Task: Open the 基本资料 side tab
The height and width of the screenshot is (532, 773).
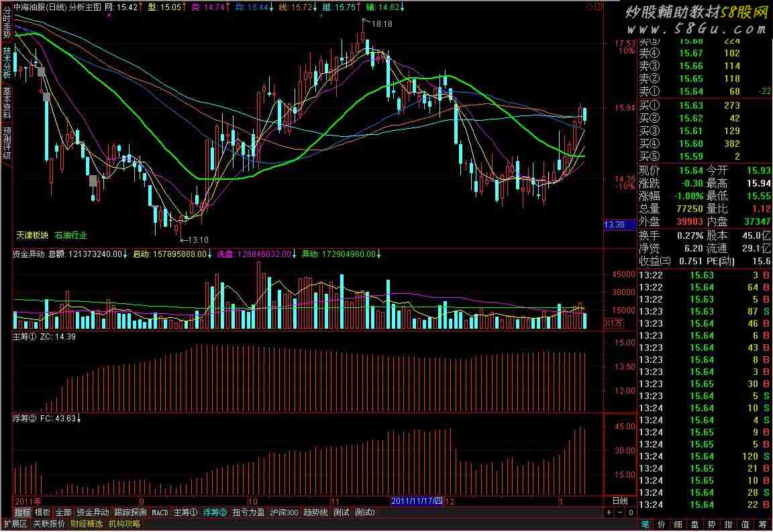Action: click(x=7, y=103)
